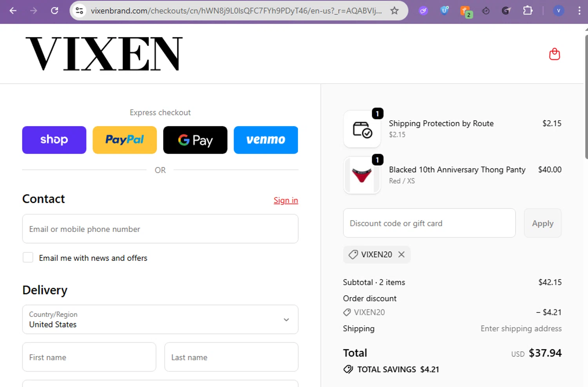Click the browser address bar URL
588x387 pixels.
point(236,11)
